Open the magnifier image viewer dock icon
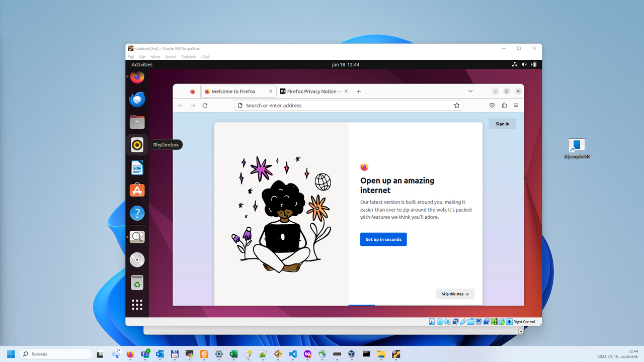This screenshot has height=362, width=644. pos(137,237)
